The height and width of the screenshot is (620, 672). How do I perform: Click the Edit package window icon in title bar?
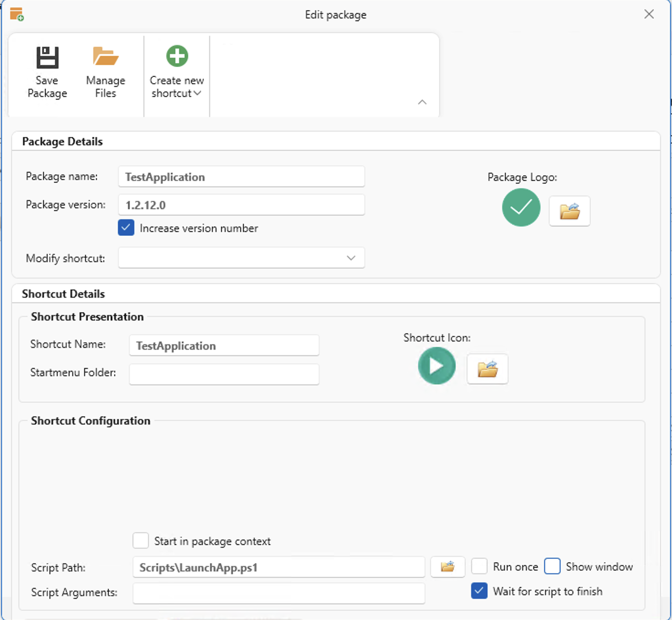[x=16, y=14]
